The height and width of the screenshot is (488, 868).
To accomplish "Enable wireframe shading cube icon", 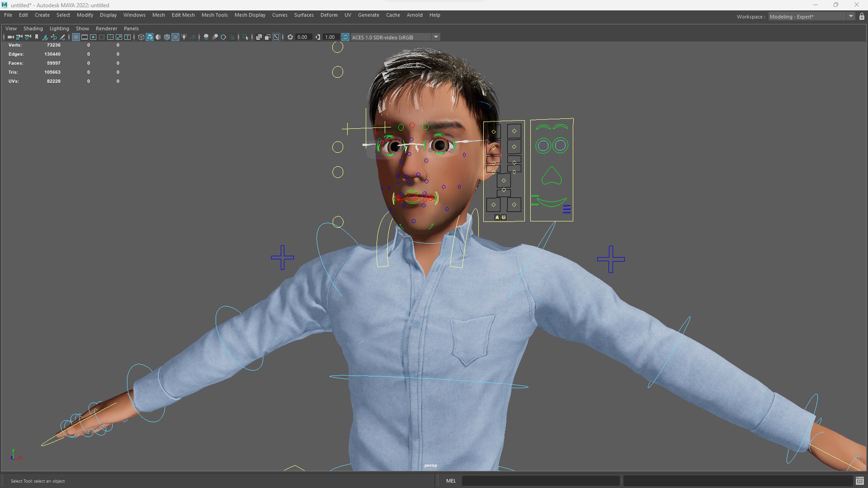I will [141, 37].
